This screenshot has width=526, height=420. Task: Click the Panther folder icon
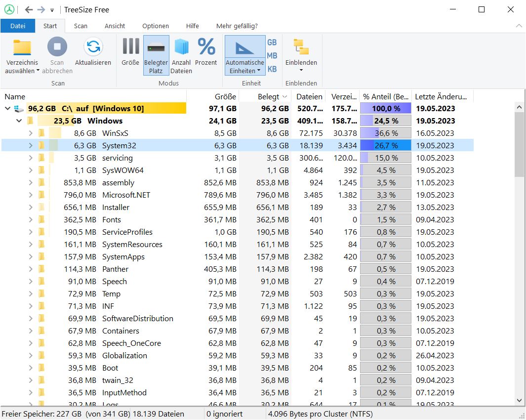coord(41,269)
